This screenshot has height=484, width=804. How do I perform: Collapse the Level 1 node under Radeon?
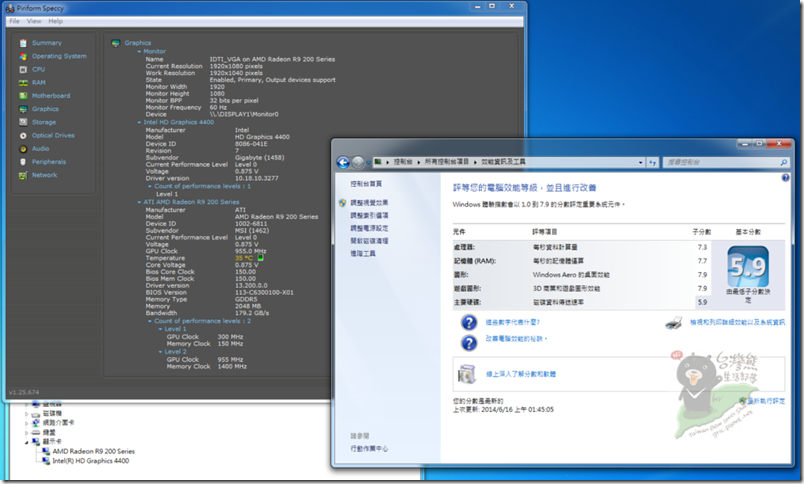click(x=160, y=329)
